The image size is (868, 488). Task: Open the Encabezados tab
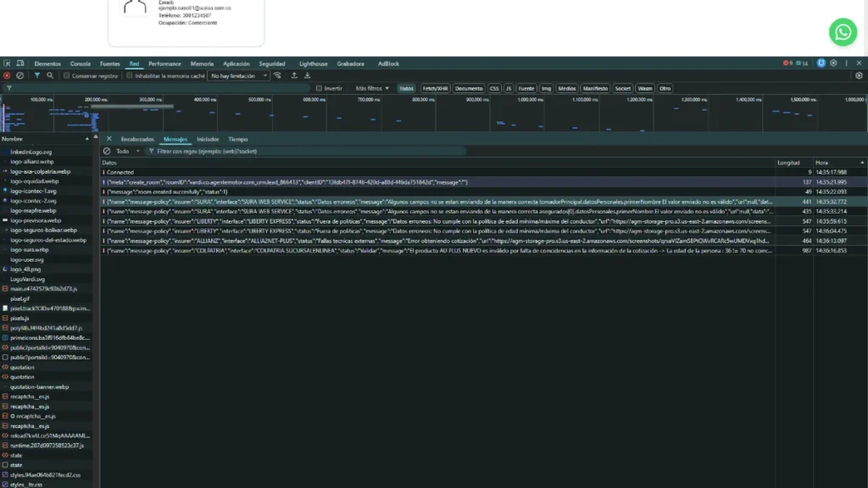point(137,140)
